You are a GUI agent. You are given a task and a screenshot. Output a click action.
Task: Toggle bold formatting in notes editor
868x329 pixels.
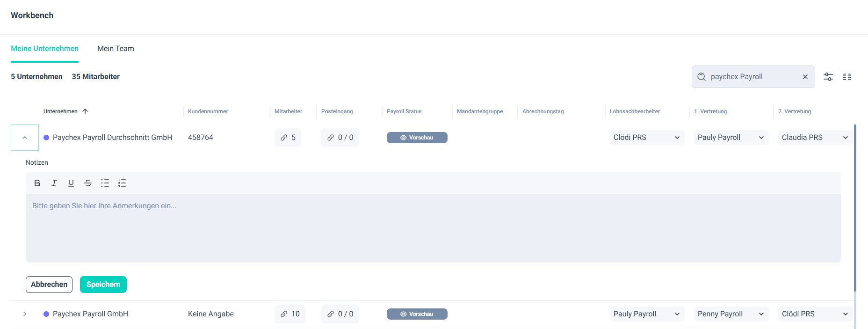[x=37, y=183]
